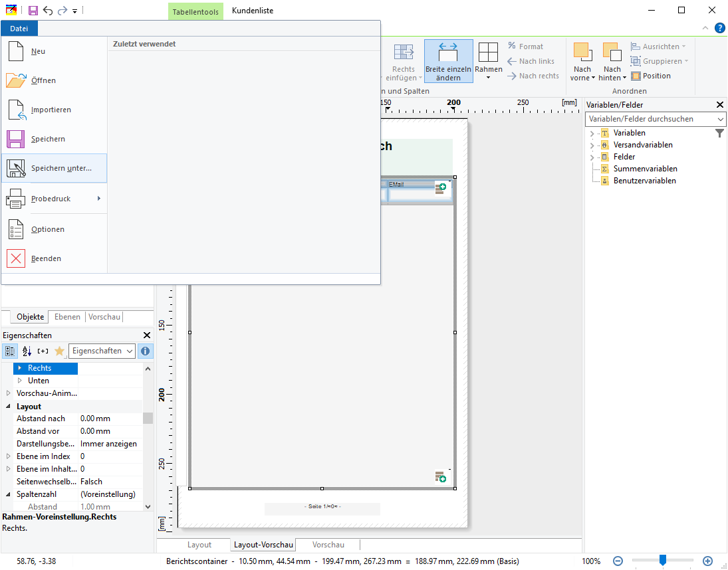Image resolution: width=728 pixels, height=570 pixels.
Task: Choose Neu in the Datei menu
Action: click(55, 51)
